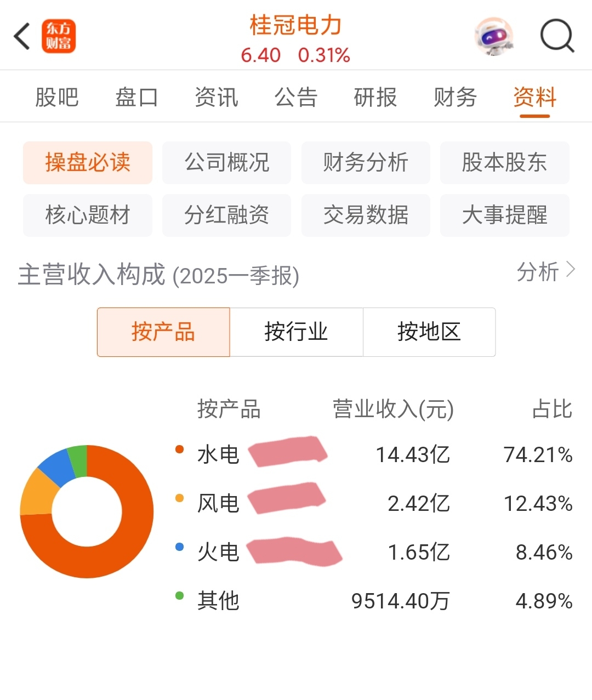
Task: Expand the 分析 chevron link
Action: pos(547,272)
